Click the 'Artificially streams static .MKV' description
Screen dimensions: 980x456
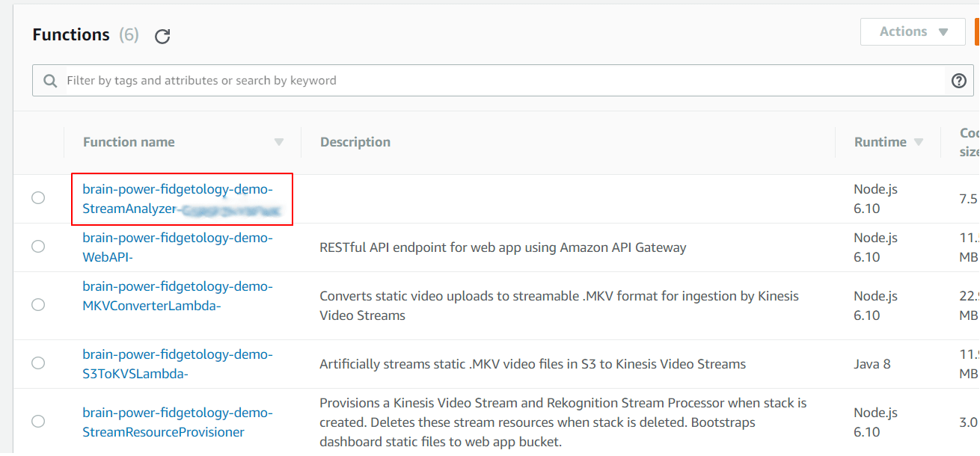[x=533, y=364]
